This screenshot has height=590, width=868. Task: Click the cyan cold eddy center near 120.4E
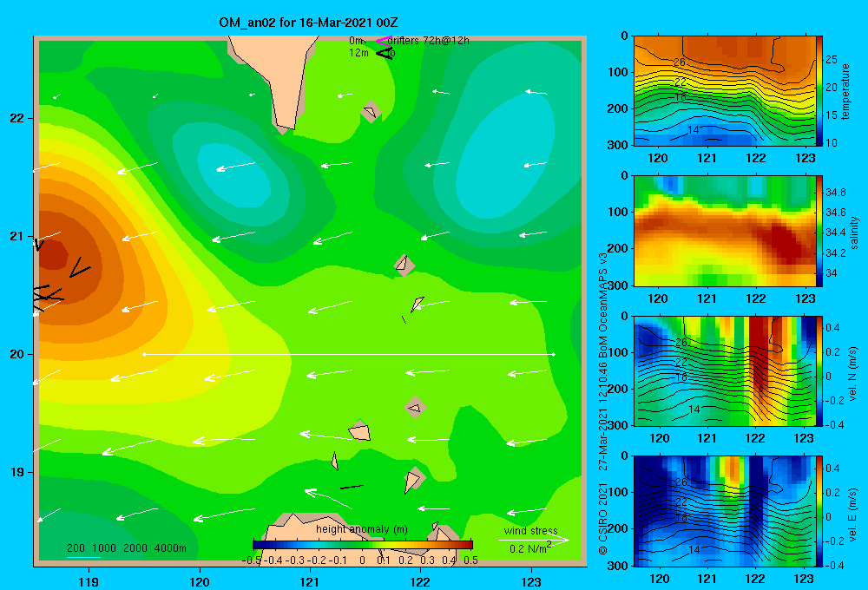[235, 176]
